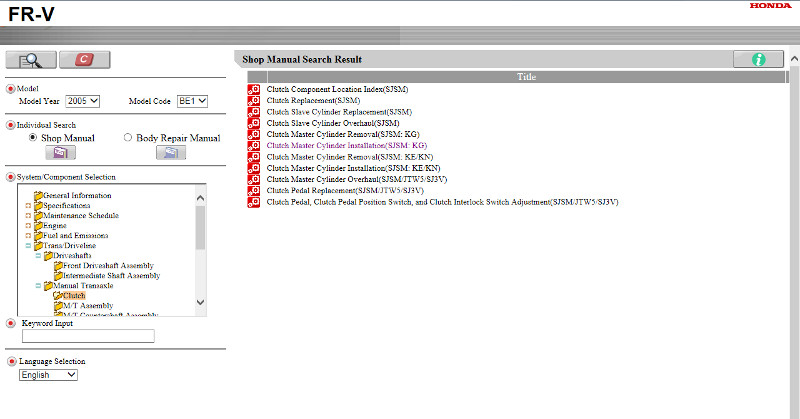800x419 pixels.
Task: Select the Shop Manual radio button
Action: pyautogui.click(x=33, y=138)
